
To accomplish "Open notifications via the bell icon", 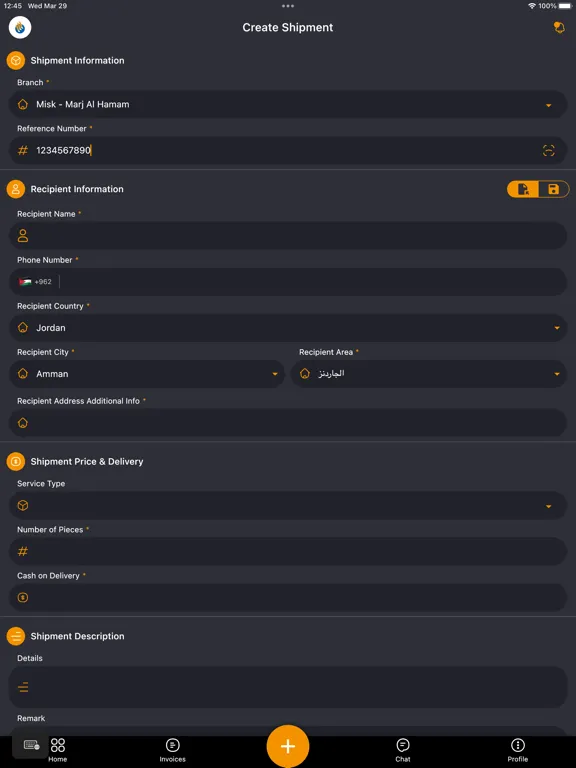I will pos(559,27).
